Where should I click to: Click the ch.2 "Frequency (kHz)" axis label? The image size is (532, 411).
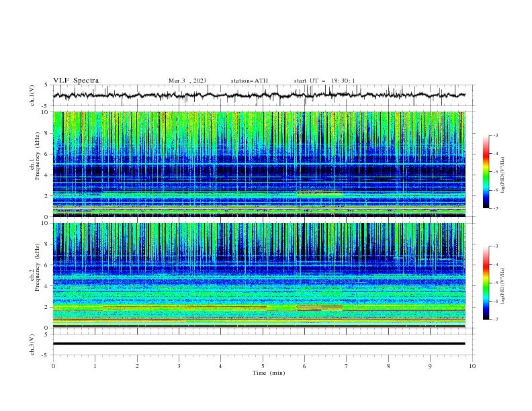click(38, 267)
